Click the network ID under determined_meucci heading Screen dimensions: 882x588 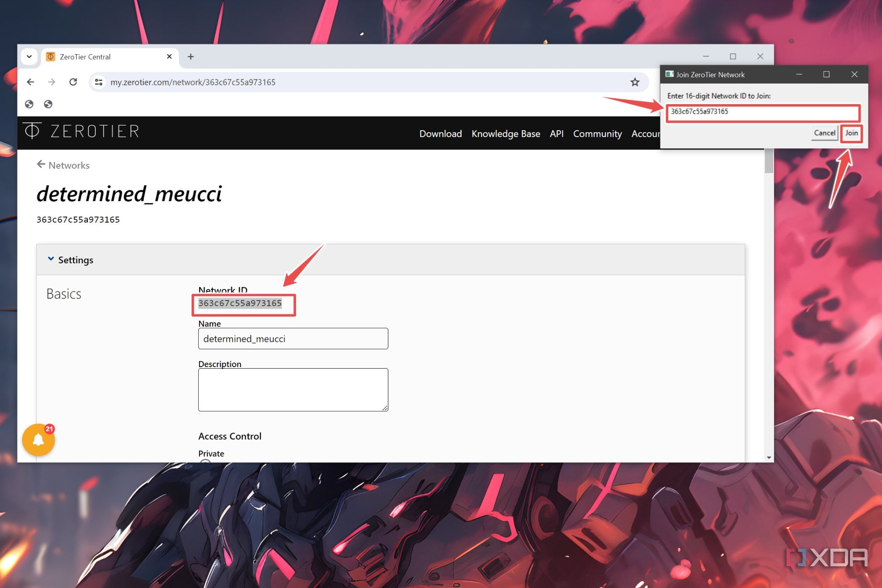(78, 220)
